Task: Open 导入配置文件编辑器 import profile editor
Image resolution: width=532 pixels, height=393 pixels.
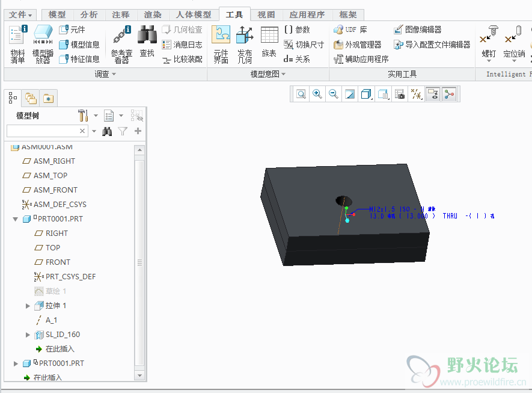Action: [x=432, y=45]
